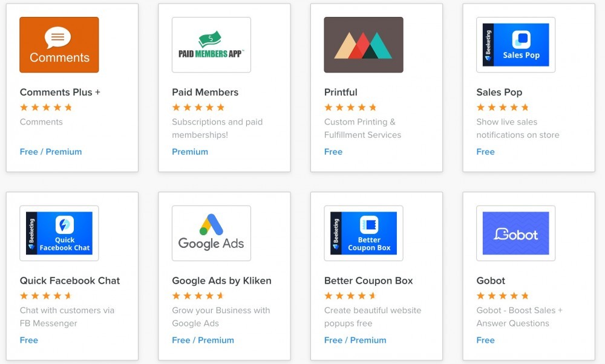Select the Better Coupon Box icon
The height and width of the screenshot is (364, 605).
(x=363, y=233)
